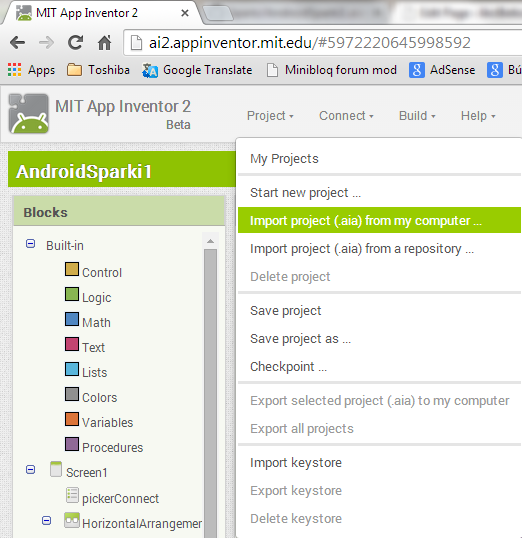Open the Google Translate bookmark
Viewport: 522px width, 538px height.
pyautogui.click(x=197, y=70)
